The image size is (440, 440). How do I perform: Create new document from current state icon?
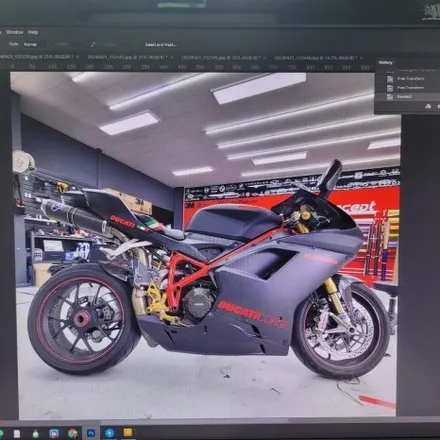(428, 106)
